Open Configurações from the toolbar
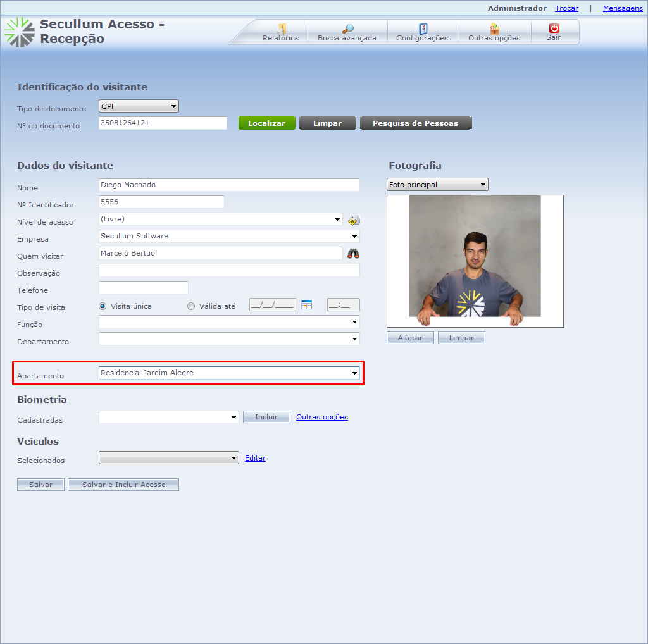Image resolution: width=648 pixels, height=644 pixels. point(423,29)
